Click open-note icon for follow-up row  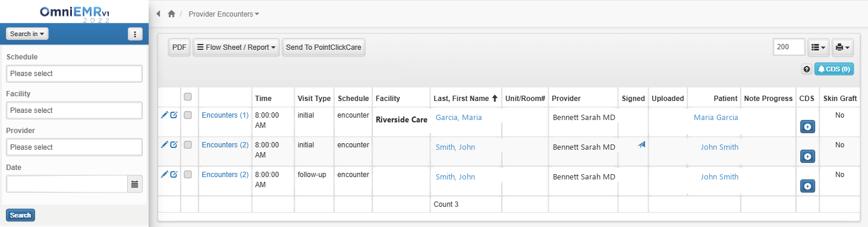tap(174, 174)
